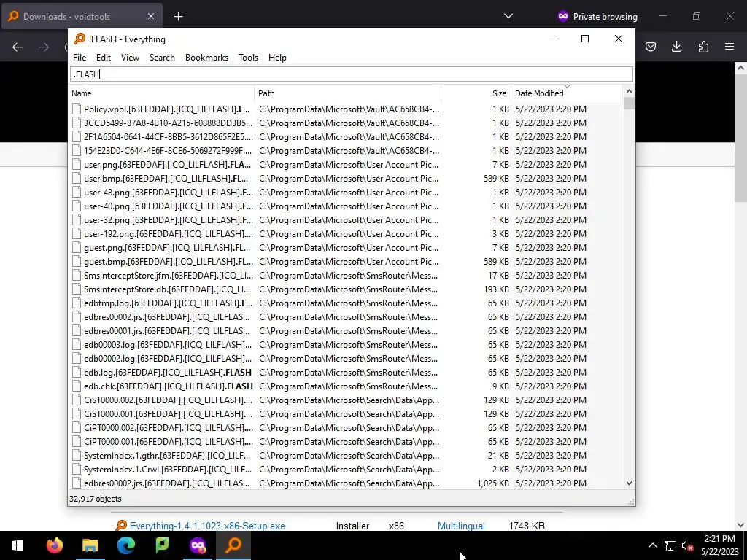Image resolution: width=747 pixels, height=560 pixels.
Task: Open File Explorer from the taskbar
Action: 90,545
